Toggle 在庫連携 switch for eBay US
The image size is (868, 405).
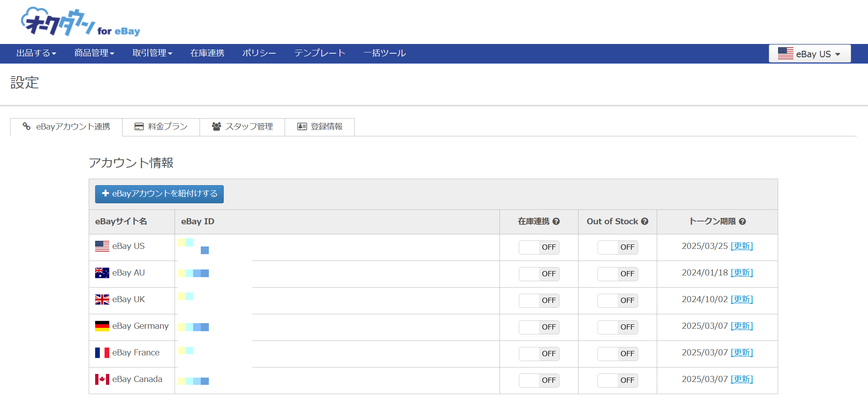click(539, 247)
